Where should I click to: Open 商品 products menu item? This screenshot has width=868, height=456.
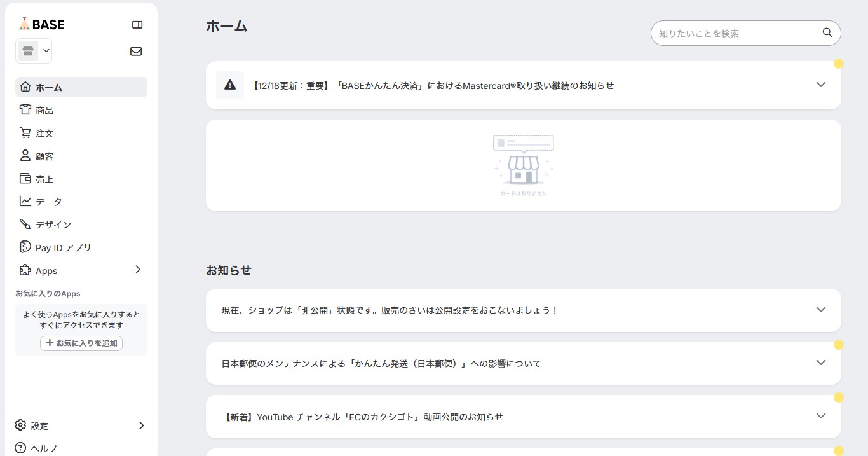click(x=44, y=110)
